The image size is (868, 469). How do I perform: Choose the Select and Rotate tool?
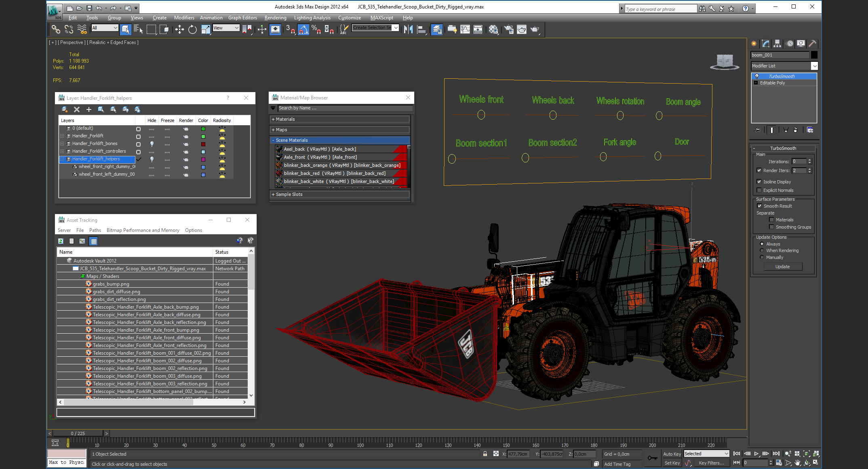pos(192,29)
